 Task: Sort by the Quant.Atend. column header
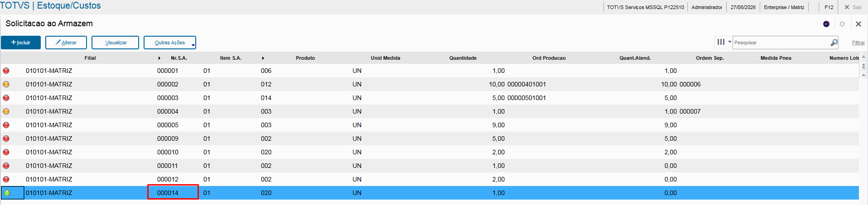[x=635, y=58]
